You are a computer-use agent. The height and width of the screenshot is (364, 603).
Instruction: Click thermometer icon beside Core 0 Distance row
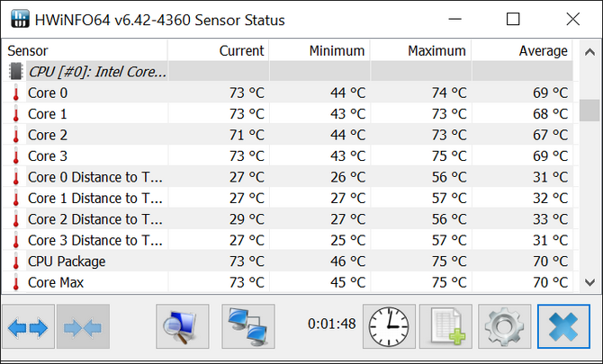16,177
